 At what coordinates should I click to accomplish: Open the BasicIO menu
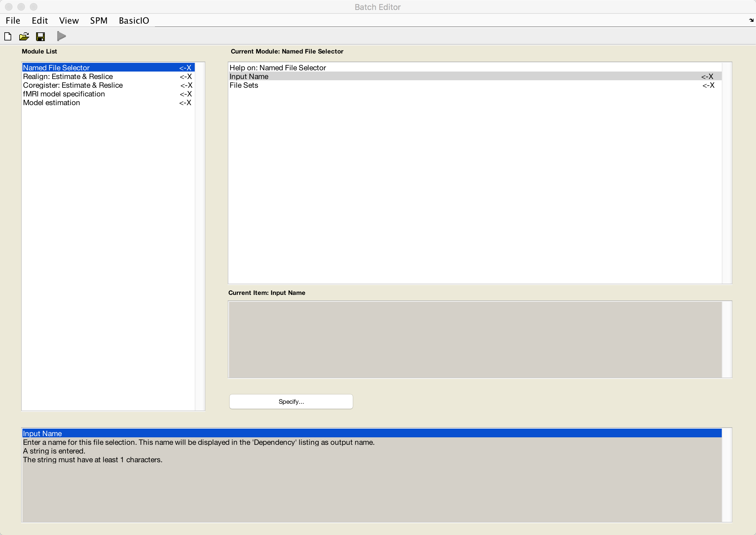click(x=134, y=21)
